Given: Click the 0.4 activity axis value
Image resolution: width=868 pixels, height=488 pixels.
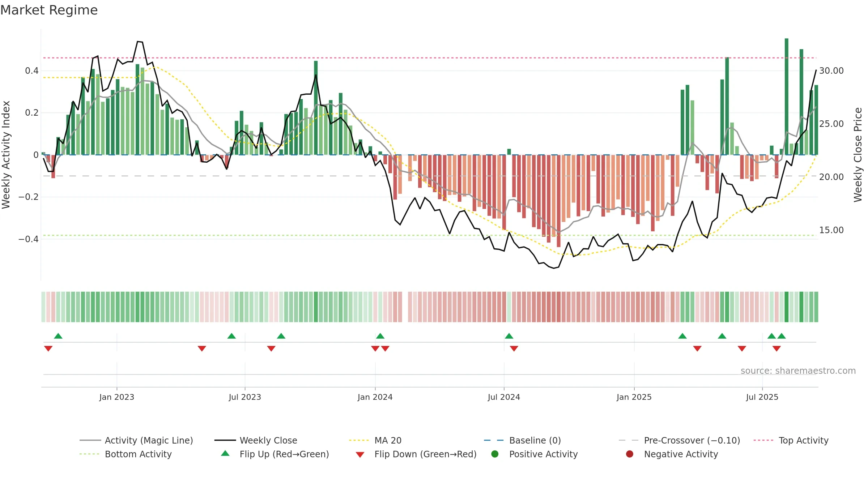Looking at the screenshot, I should [x=32, y=70].
